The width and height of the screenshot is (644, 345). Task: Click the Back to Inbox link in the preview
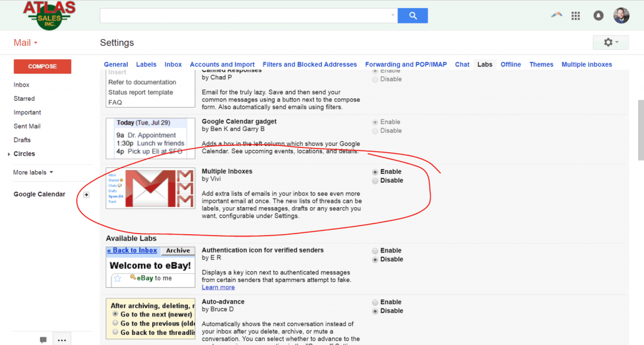coord(132,251)
